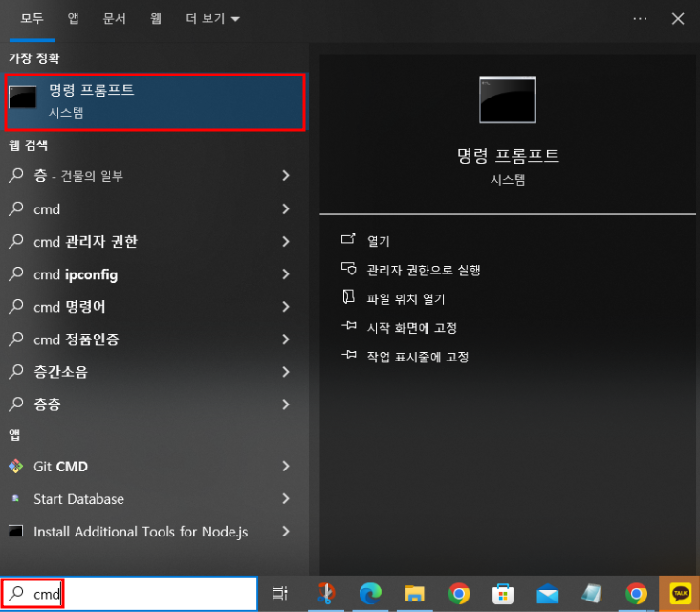
Task: Open the notepad-like app in taskbar
Action: (x=592, y=594)
